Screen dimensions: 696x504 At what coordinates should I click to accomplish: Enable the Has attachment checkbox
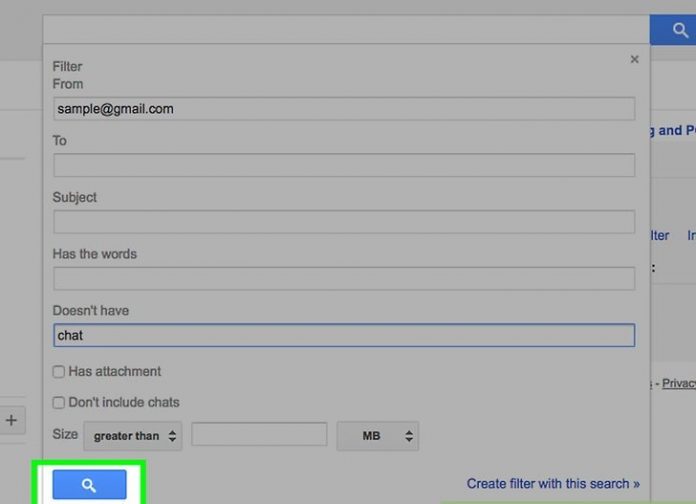click(x=59, y=372)
